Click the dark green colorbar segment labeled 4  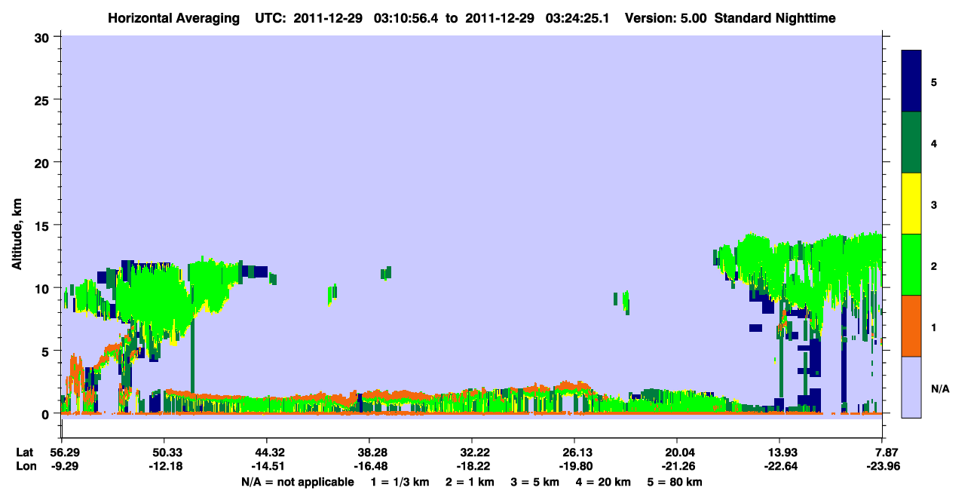(911, 143)
